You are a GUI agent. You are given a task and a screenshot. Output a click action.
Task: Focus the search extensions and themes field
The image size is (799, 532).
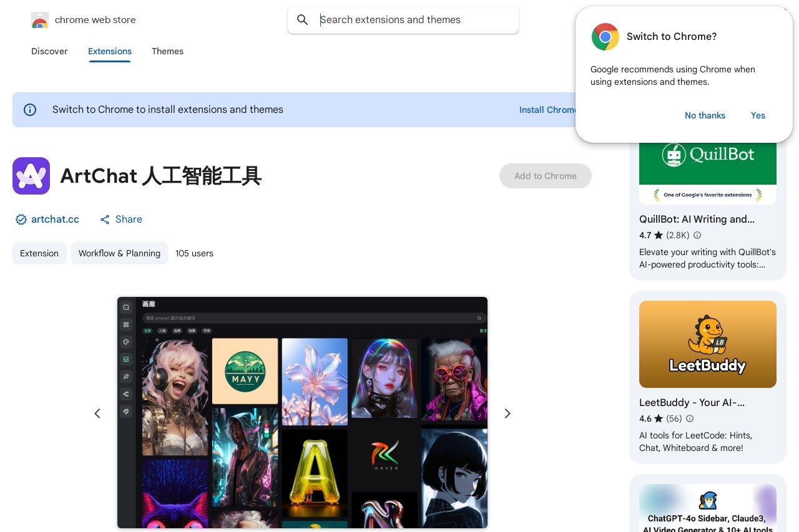(403, 20)
